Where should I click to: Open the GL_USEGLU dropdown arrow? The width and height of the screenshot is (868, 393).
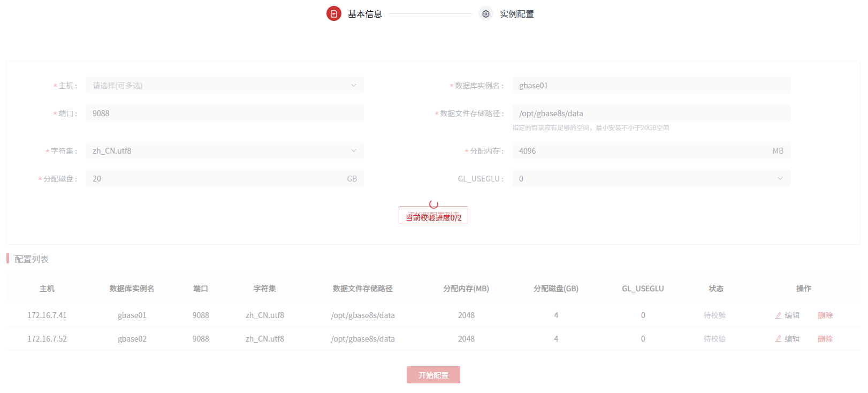point(780,179)
